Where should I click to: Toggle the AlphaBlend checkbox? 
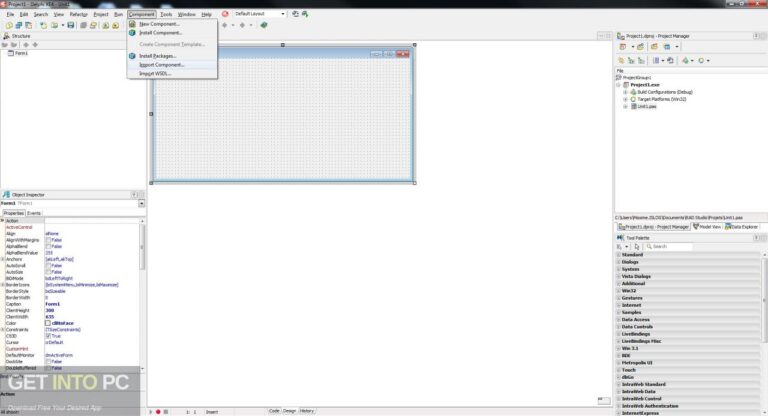click(48, 246)
